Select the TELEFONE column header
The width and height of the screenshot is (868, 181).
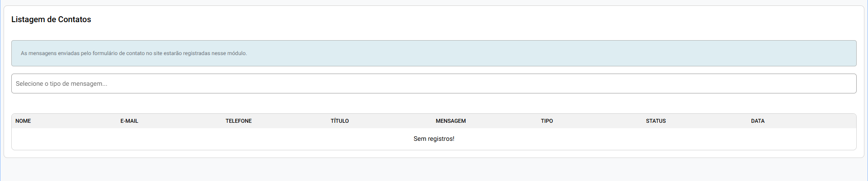click(x=239, y=121)
